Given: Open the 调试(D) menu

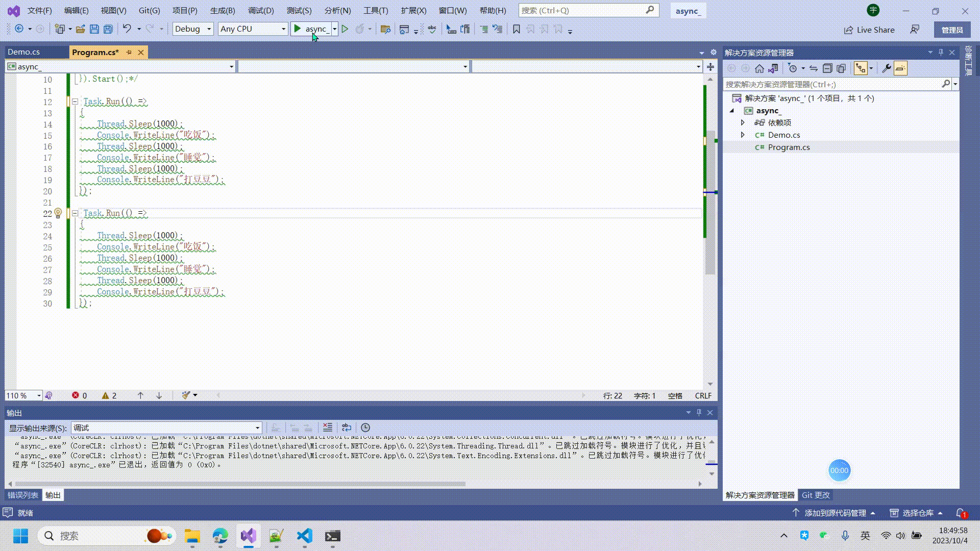Looking at the screenshot, I should point(261,10).
